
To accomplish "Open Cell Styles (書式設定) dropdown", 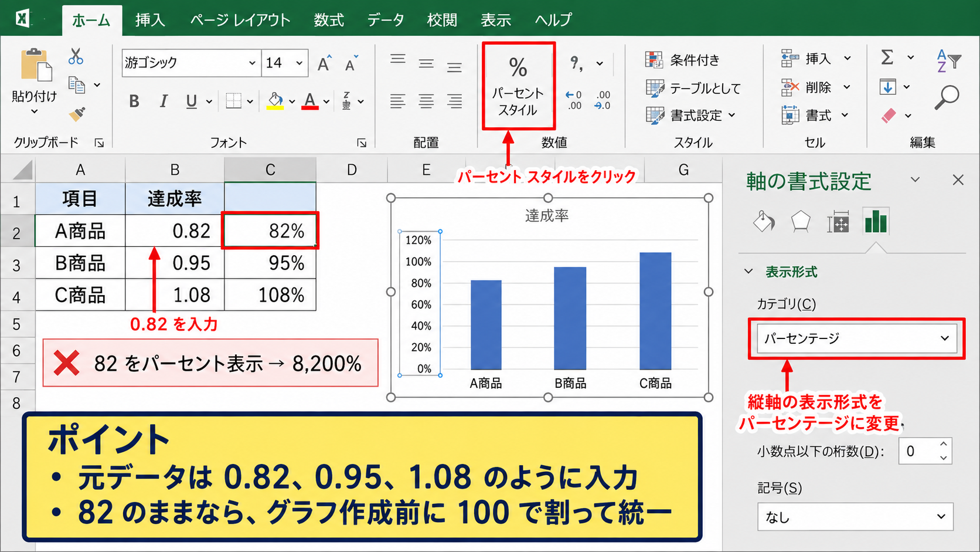I will (x=690, y=116).
